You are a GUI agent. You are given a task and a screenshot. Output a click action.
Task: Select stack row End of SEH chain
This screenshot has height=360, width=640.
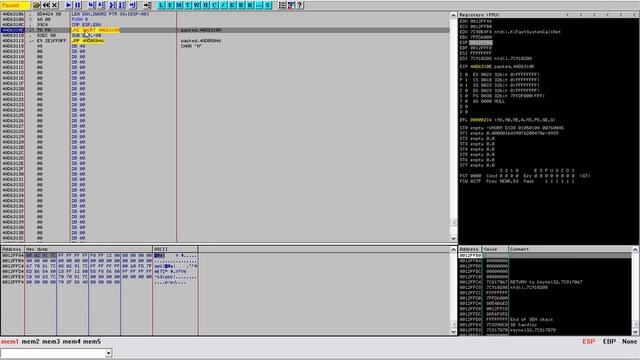click(545, 320)
